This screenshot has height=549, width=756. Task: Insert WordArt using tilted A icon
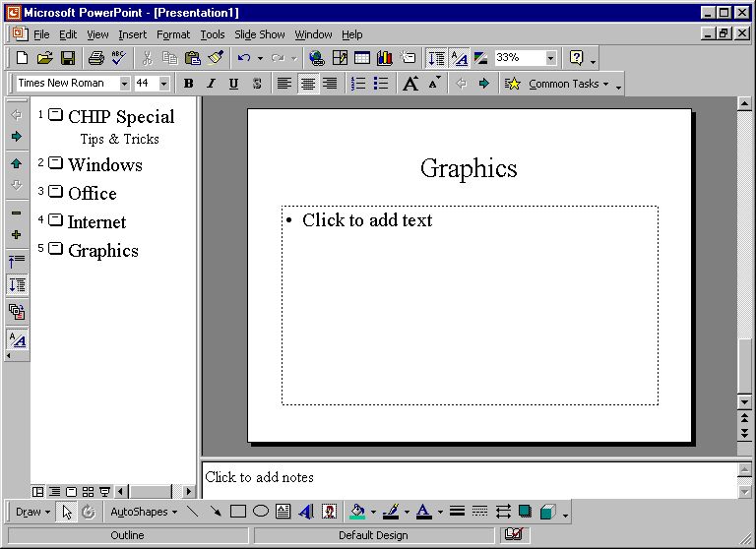pyautogui.click(x=306, y=512)
